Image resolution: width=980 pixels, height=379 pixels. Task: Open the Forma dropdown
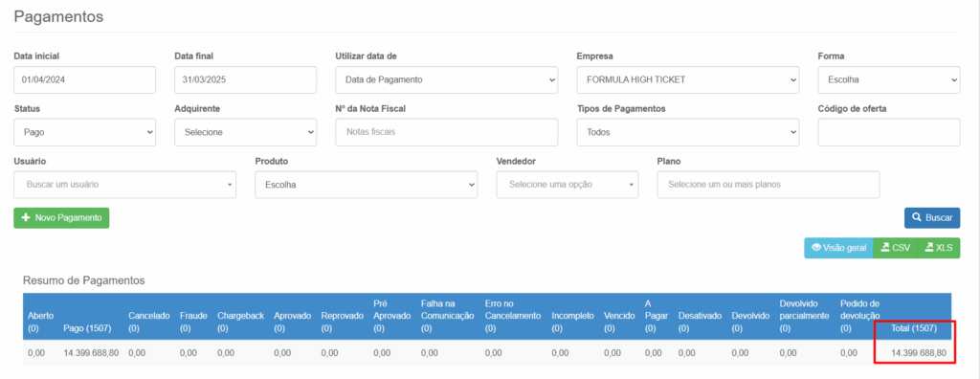pyautogui.click(x=889, y=80)
